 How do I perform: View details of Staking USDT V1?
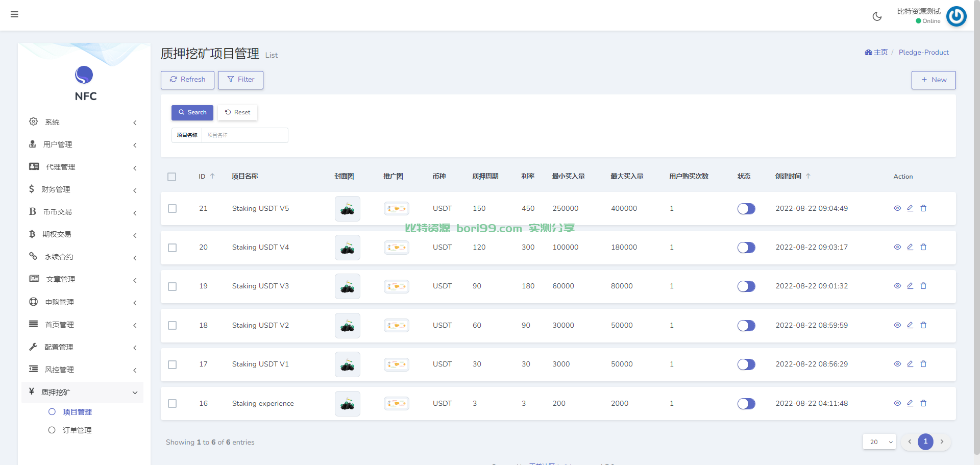coord(897,364)
